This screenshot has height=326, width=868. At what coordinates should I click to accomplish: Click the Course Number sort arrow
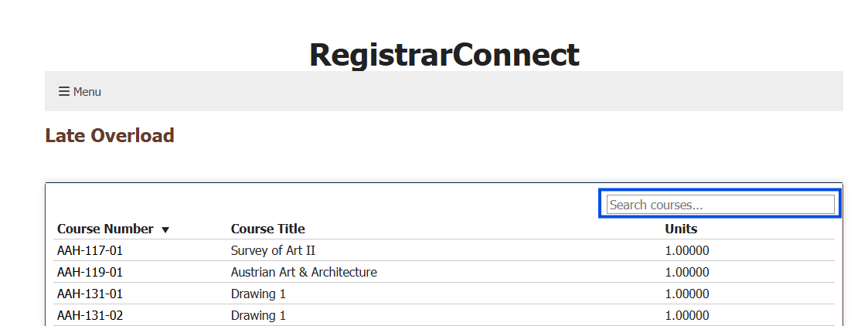[165, 229]
